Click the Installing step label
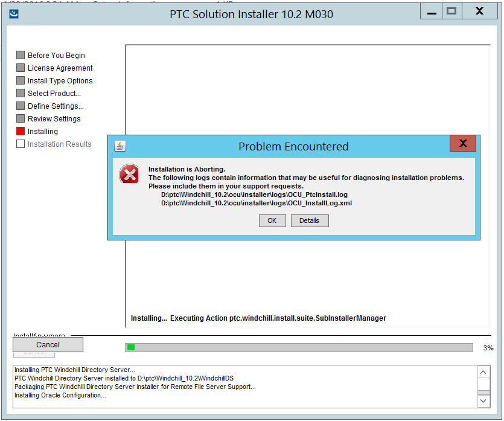The height and width of the screenshot is (421, 504). (x=43, y=132)
